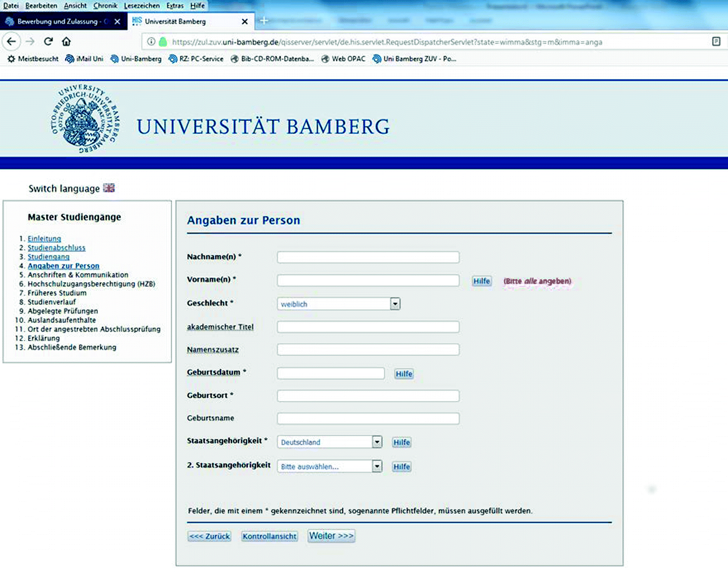Click the UK flag language icon
Screen dimensions: 728x573
[109, 188]
